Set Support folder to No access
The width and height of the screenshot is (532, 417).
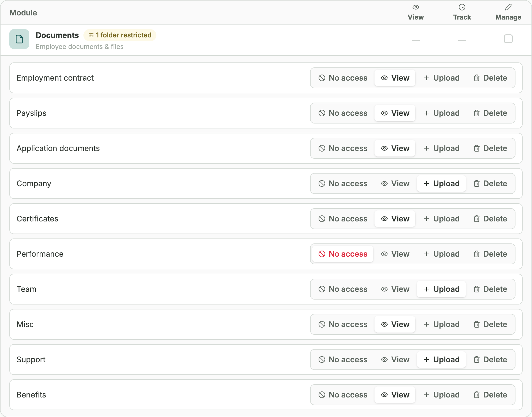[x=343, y=360]
